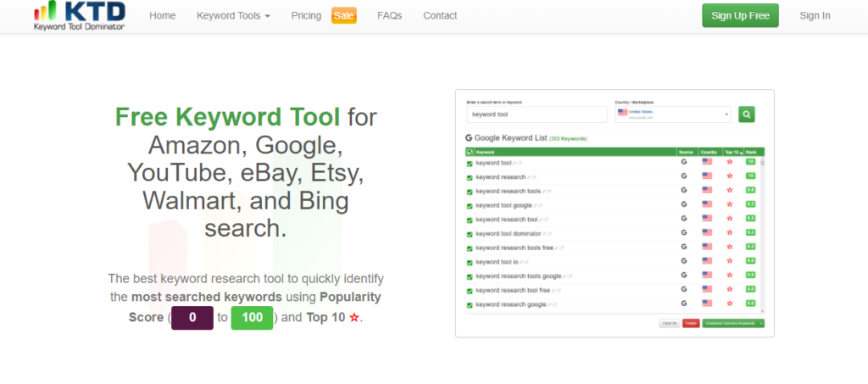Open the Contact page
This screenshot has height=384, width=868.
tap(440, 15)
